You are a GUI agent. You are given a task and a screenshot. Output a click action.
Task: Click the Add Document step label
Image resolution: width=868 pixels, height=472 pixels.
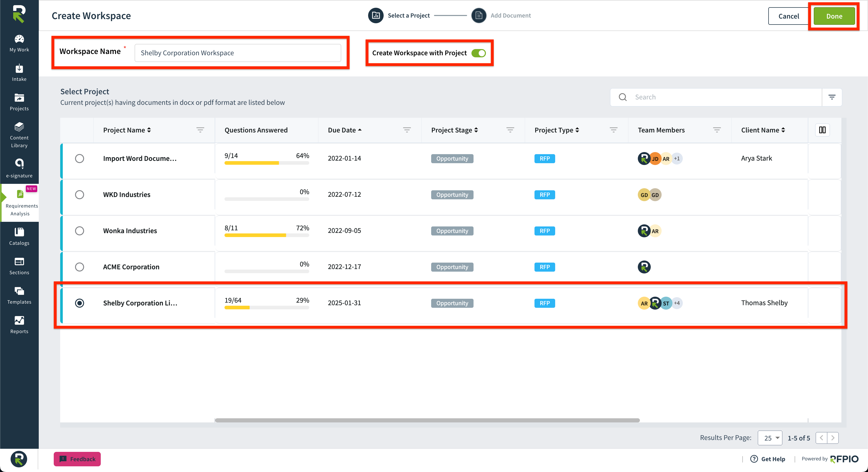point(510,15)
